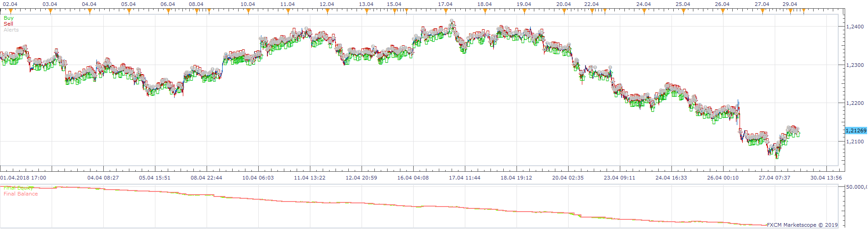Click the orange day marker under 25.04
The width and height of the screenshot is (868, 229).
pyautogui.click(x=683, y=11)
